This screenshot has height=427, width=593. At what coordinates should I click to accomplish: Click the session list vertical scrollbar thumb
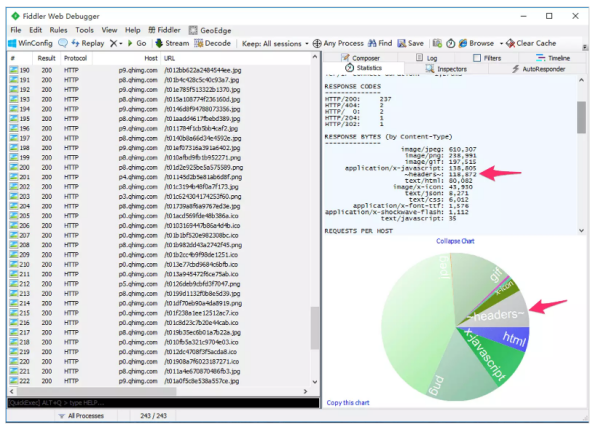pyautogui.click(x=315, y=328)
